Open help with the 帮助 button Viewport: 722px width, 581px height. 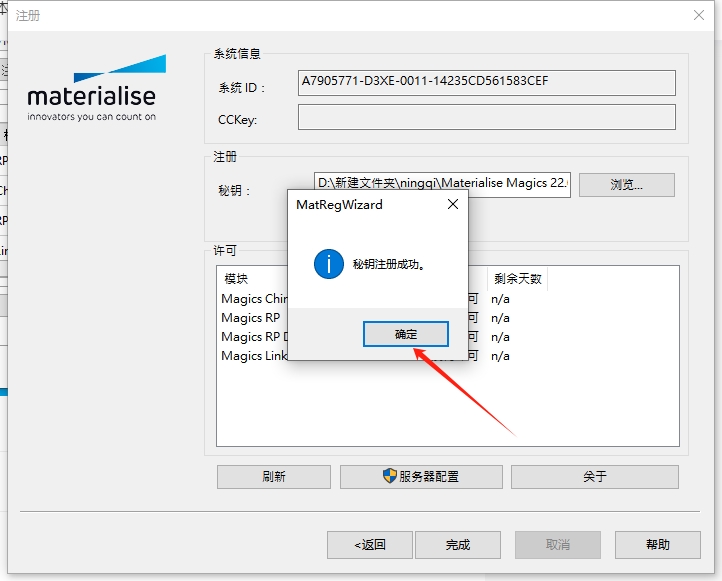coord(658,545)
